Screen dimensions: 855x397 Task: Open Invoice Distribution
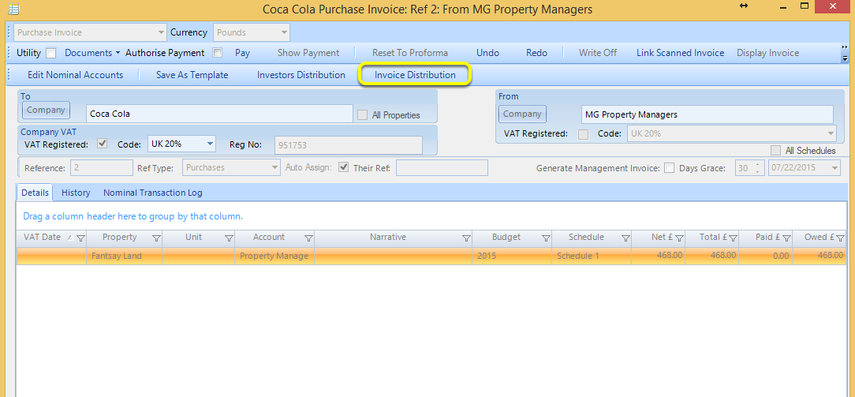point(415,75)
